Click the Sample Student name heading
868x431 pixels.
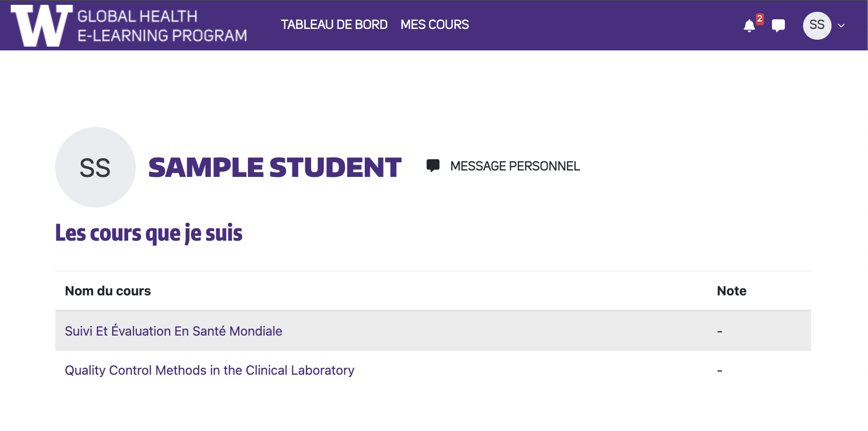(x=275, y=167)
